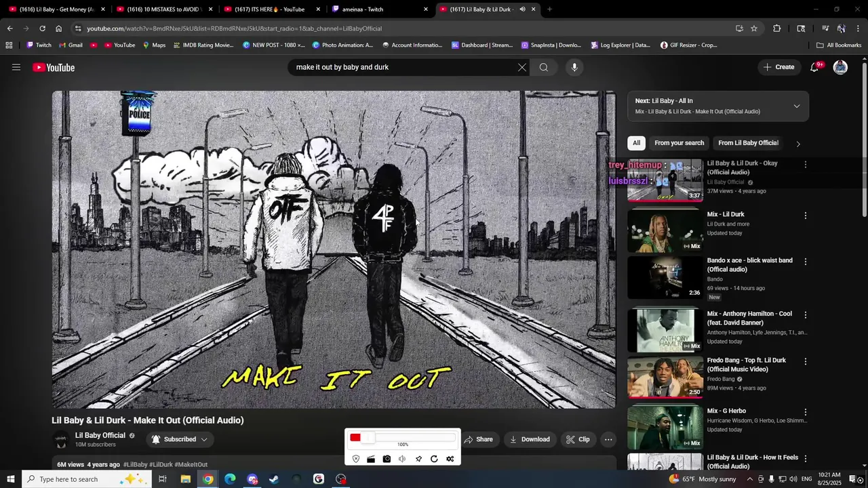Start voice search with the microphone
This screenshot has height=488, width=868.
[574, 67]
